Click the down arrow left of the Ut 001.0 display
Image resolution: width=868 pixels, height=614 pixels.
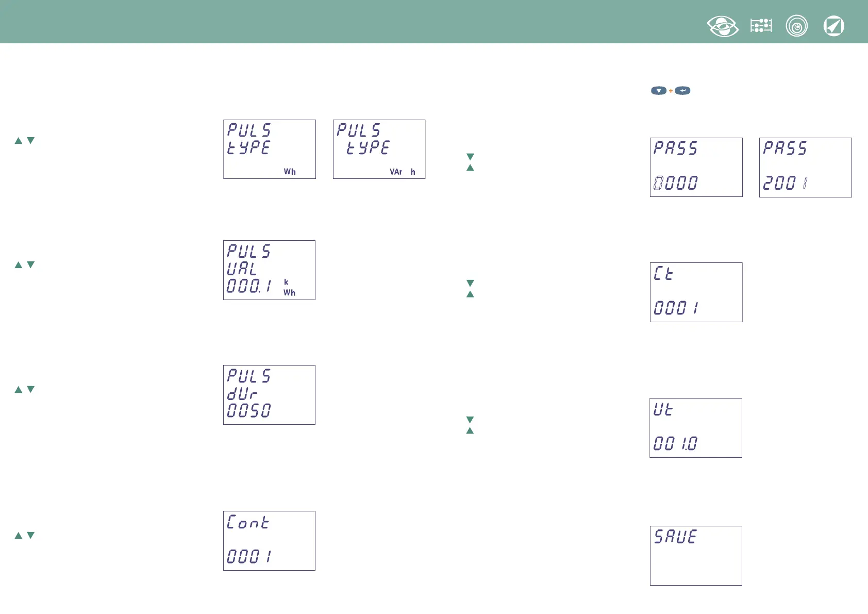click(x=470, y=420)
